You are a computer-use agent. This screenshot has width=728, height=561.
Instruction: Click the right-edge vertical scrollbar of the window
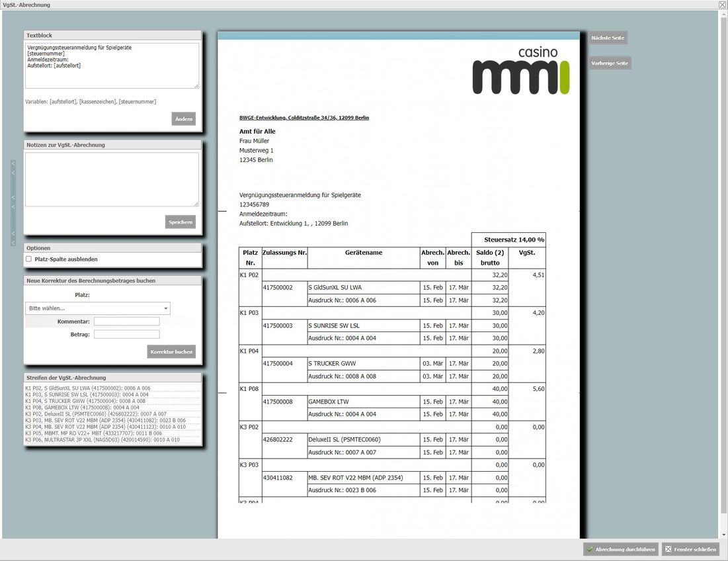(723, 274)
